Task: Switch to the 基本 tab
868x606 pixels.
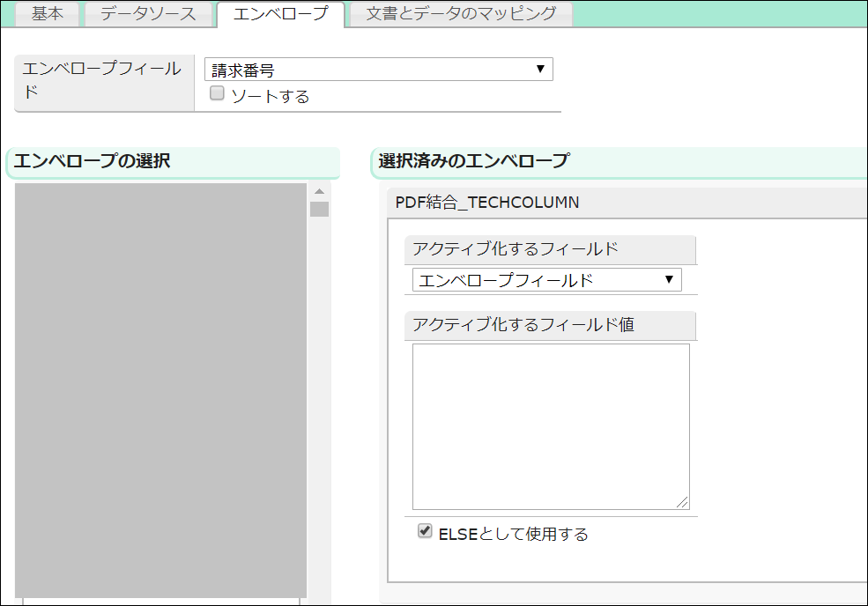Action: click(48, 14)
